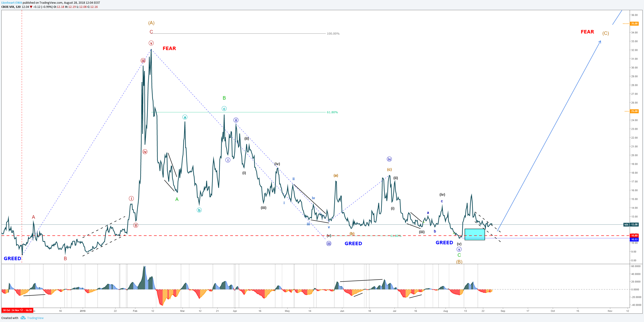The height and width of the screenshot is (322, 644).
Task: Click the red 10.80 price label
Action: click(634, 236)
